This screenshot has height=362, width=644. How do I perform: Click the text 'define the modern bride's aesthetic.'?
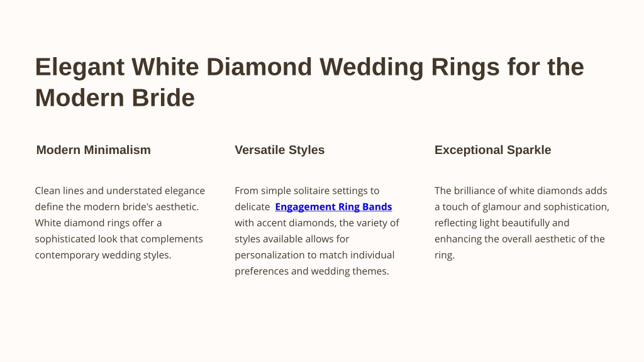tap(116, 207)
